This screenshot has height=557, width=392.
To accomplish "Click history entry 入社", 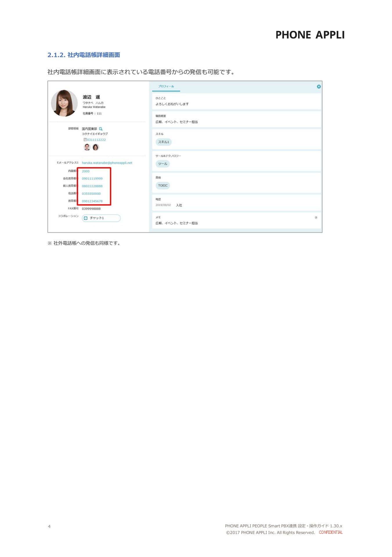I will (179, 205).
